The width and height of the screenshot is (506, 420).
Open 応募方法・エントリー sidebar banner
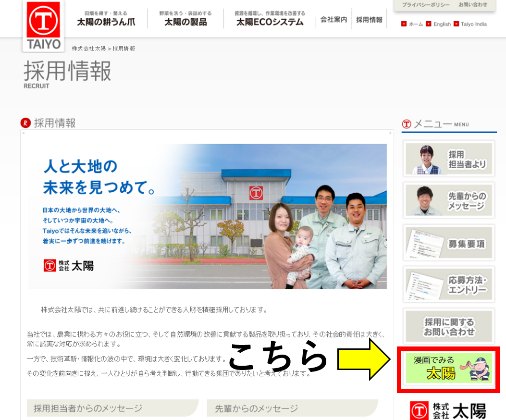click(x=448, y=284)
